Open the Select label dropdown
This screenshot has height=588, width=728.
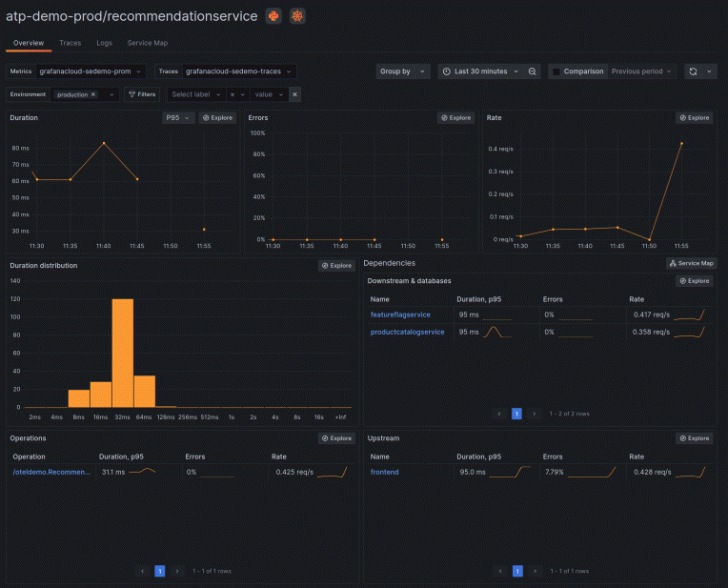click(196, 94)
